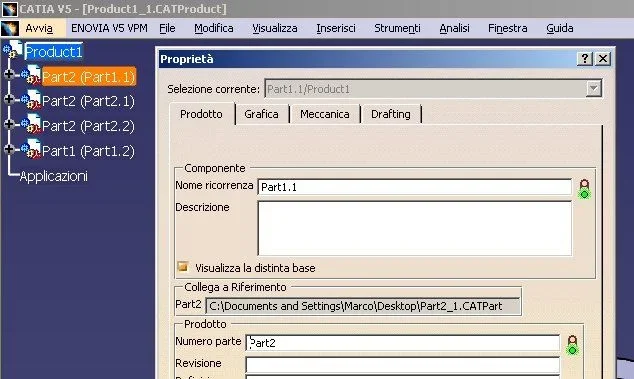The height and width of the screenshot is (379, 634).
Task: Click the Product1 assembly icon
Action: pyautogui.click(x=13, y=50)
